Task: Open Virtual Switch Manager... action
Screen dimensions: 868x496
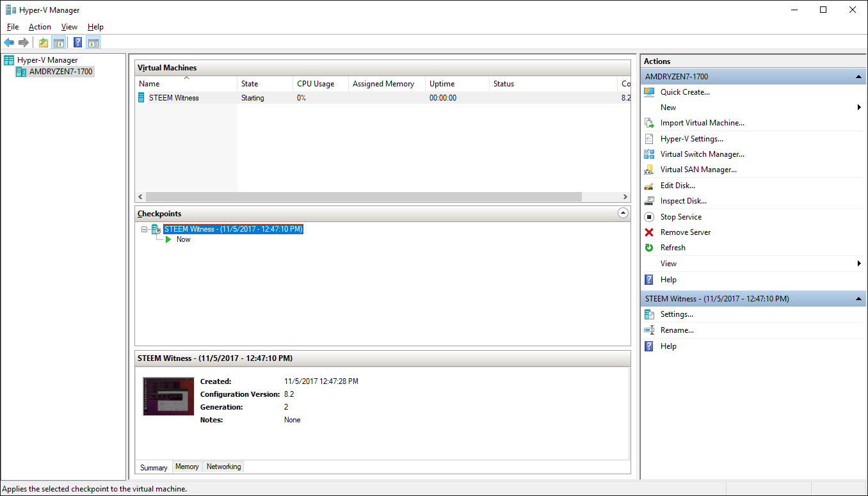Action: click(702, 154)
